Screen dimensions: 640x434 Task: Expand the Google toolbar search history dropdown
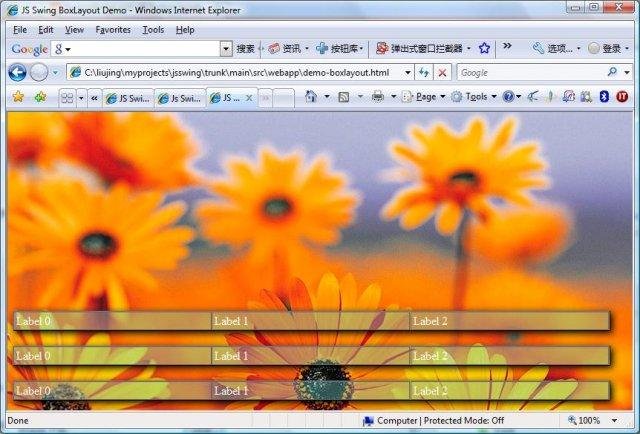(x=226, y=49)
